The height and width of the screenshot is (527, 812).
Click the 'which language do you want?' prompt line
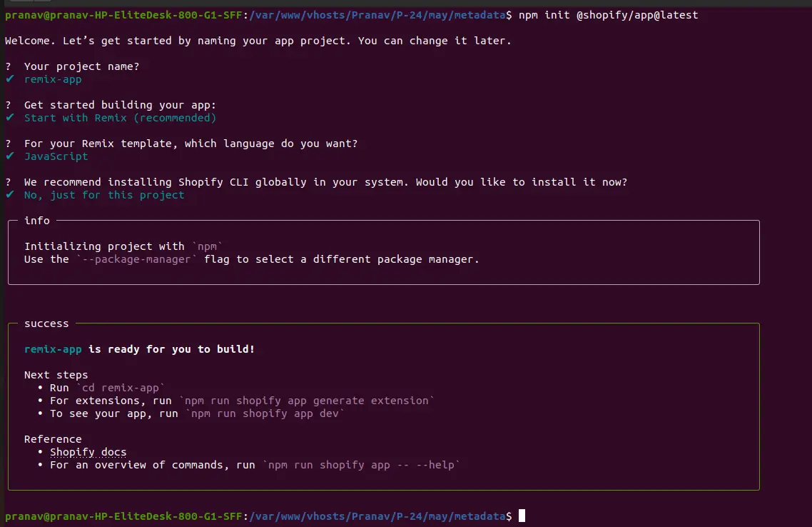coord(191,144)
